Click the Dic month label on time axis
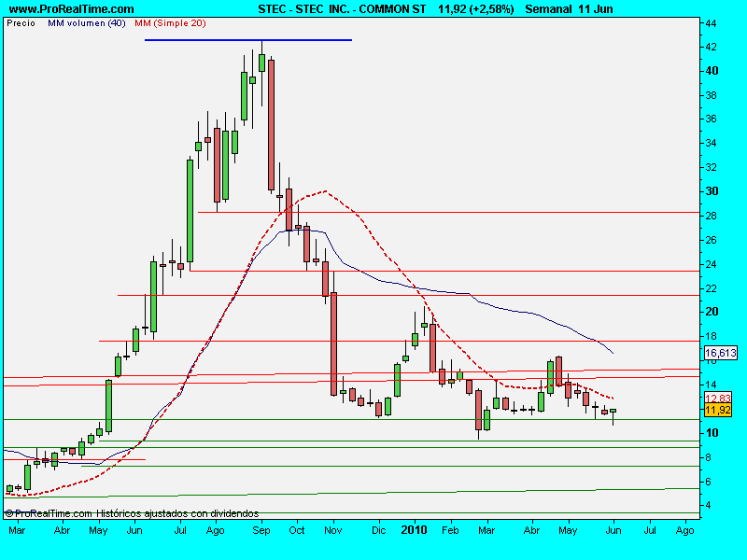This screenshot has width=747, height=560. pos(379,530)
